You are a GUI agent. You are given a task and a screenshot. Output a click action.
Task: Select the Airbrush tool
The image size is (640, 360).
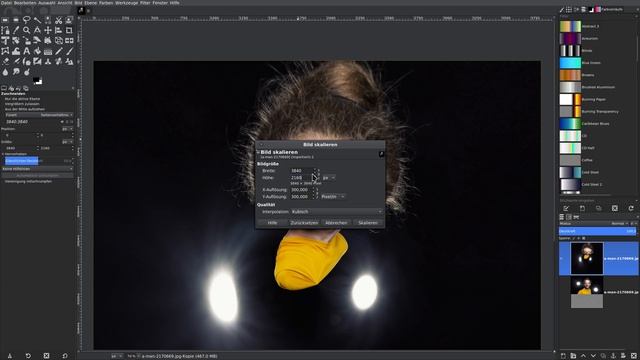click(x=16, y=61)
